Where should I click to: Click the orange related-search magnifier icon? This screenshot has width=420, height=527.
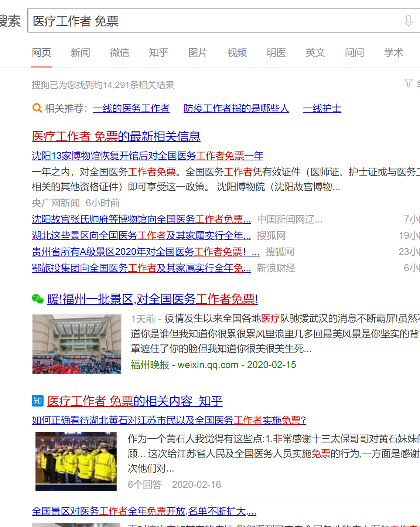coord(37,108)
